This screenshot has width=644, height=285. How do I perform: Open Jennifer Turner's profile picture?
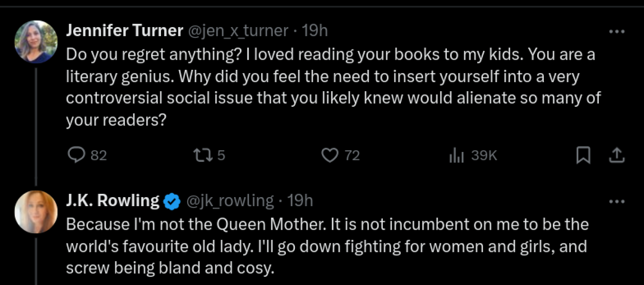click(x=36, y=42)
